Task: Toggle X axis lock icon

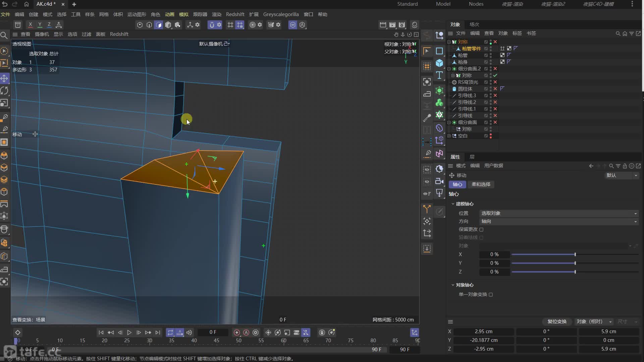Action: 30,25
